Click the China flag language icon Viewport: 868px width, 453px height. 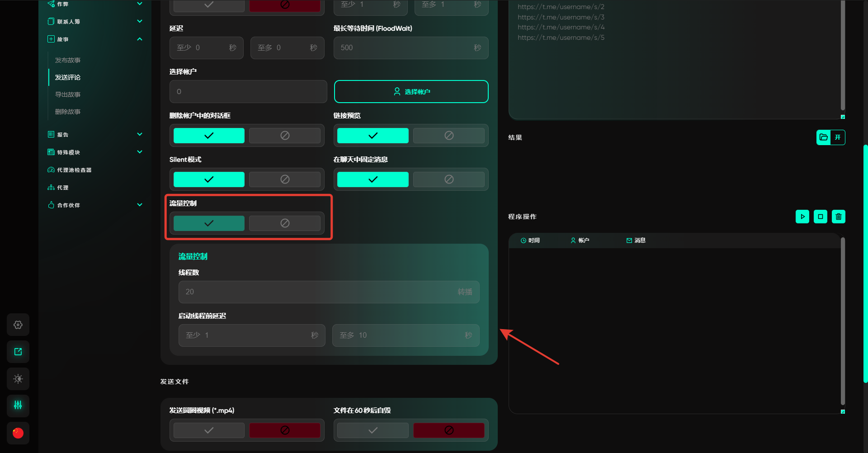18,433
